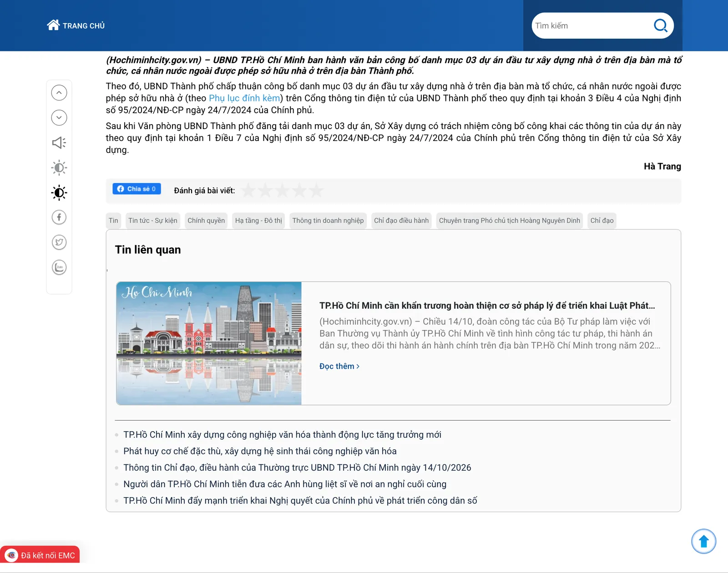Image resolution: width=728 pixels, height=573 pixels.
Task: Select the Hạ tầng - Đô thị tag
Action: pyautogui.click(x=258, y=221)
